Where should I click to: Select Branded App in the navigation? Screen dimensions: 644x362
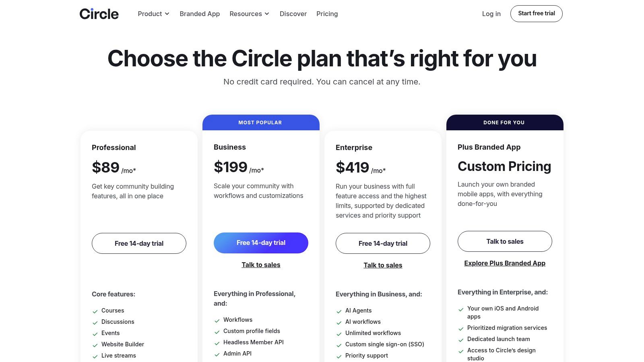pos(200,14)
